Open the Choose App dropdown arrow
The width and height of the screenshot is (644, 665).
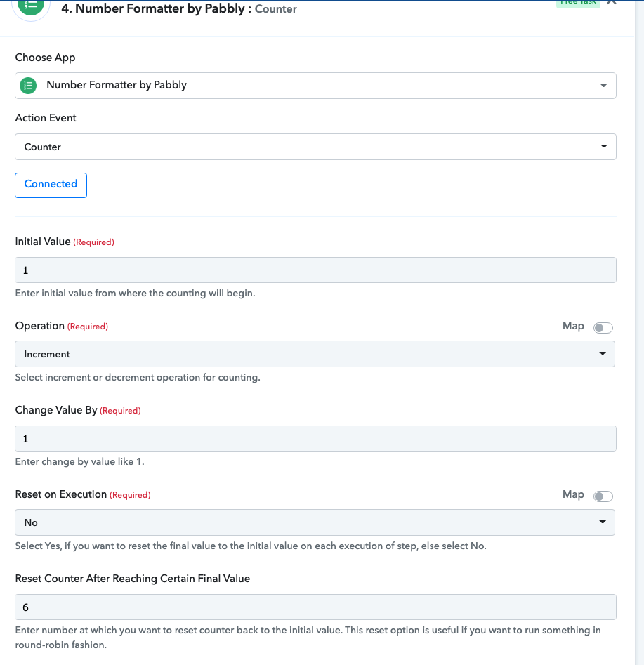(603, 86)
